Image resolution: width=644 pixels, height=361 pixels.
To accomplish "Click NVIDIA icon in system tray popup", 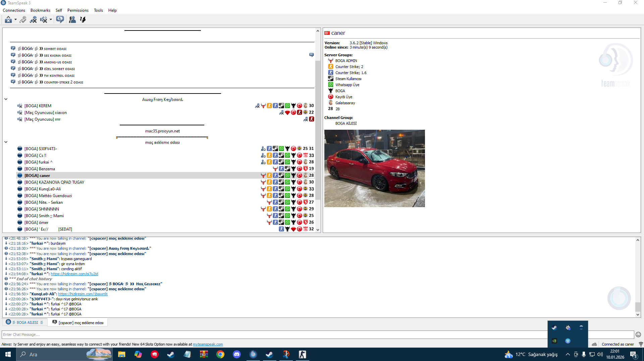I will [x=554, y=341].
